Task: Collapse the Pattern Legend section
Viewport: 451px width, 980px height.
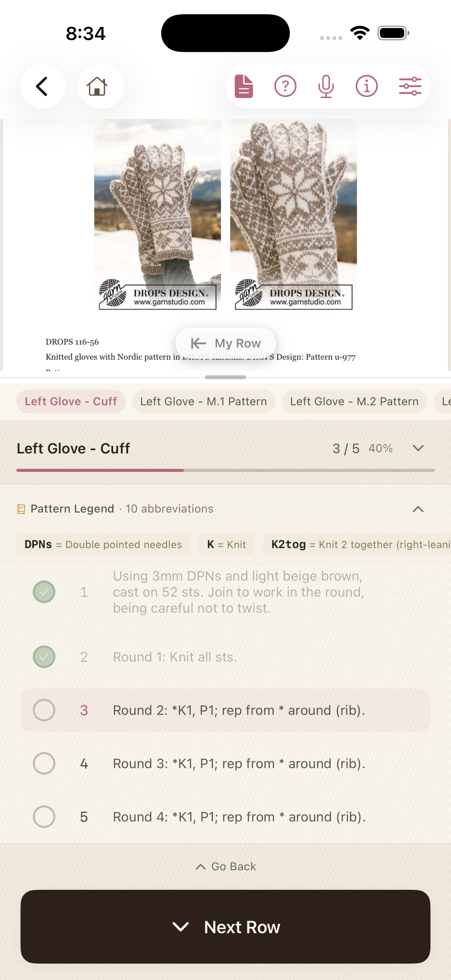Action: click(418, 509)
